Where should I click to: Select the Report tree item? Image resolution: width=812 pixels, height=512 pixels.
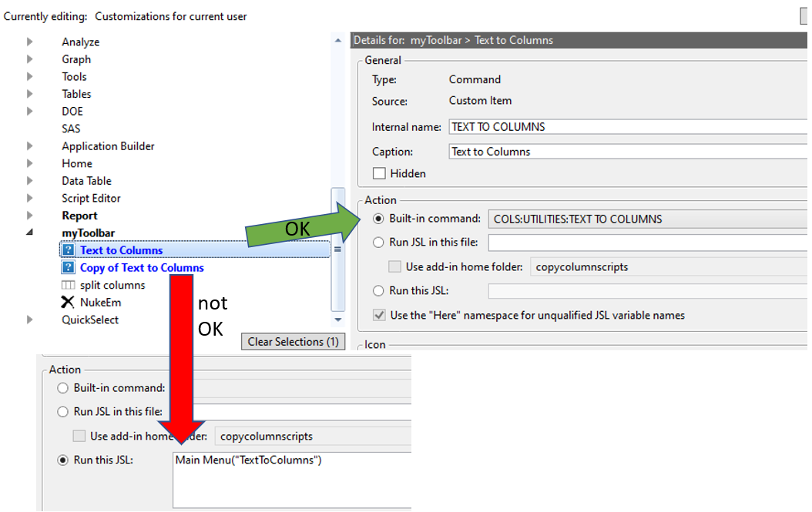pos(79,215)
